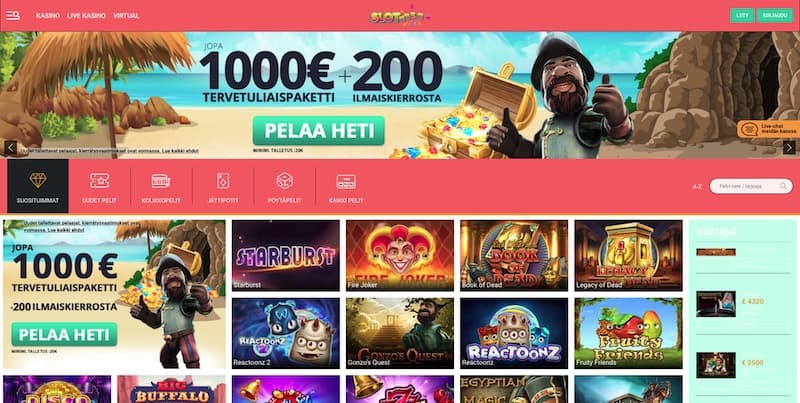Image resolution: width=800 pixels, height=403 pixels.
Task: Select the Suosituimmat diamond category
Action: click(38, 186)
